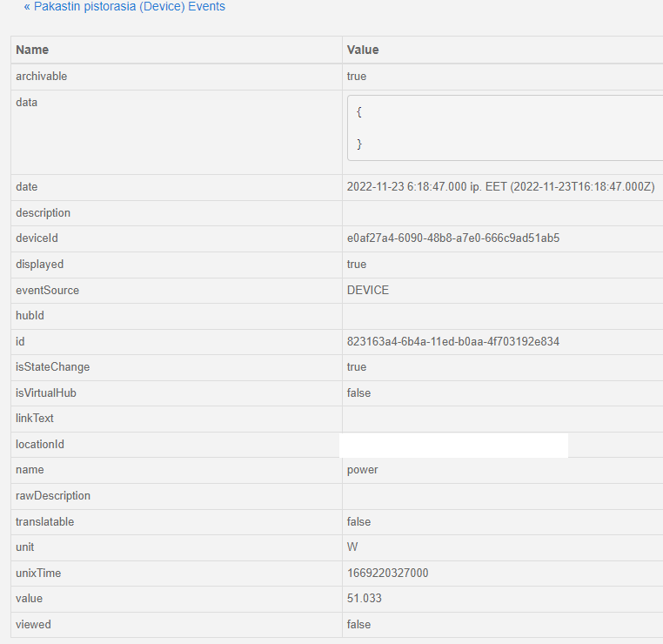This screenshot has width=663, height=644.
Task: Click the unit row label
Action: [25, 547]
